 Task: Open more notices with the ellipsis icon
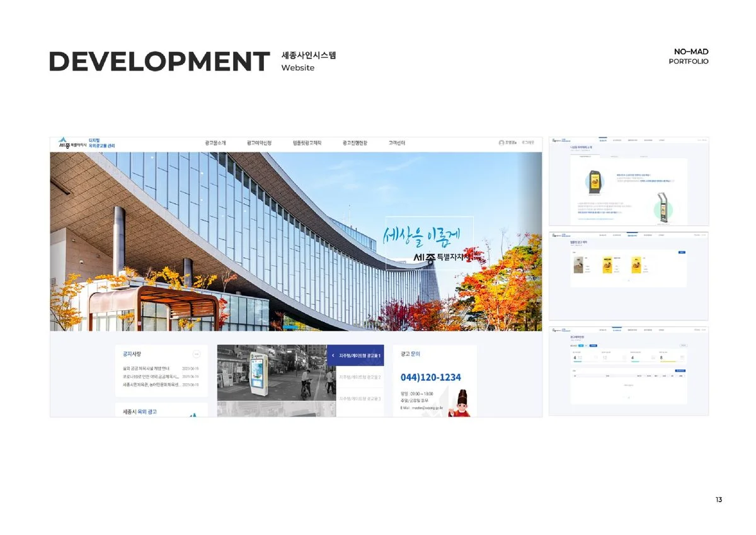(x=197, y=355)
